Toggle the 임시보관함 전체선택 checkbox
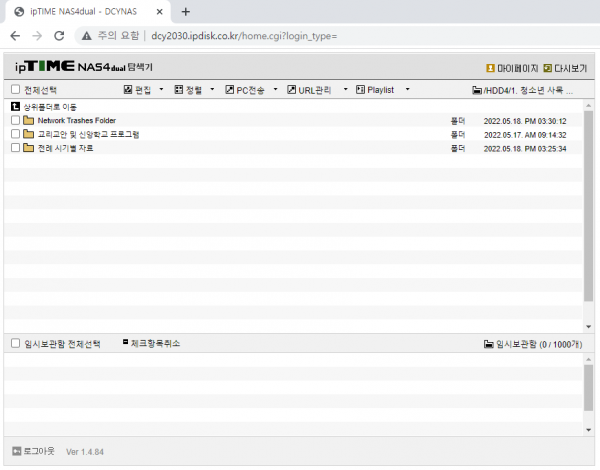Viewport: 600px width, 470px height. coord(15,343)
